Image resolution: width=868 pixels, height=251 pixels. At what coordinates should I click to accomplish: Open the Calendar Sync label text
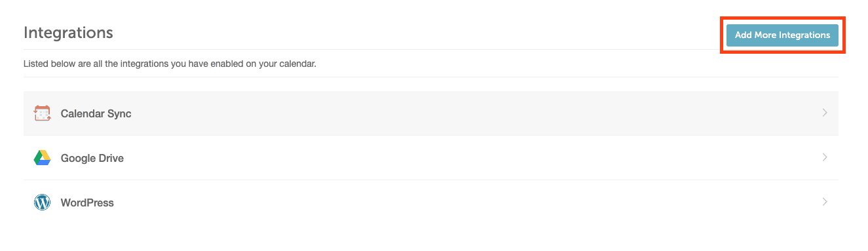coord(96,113)
